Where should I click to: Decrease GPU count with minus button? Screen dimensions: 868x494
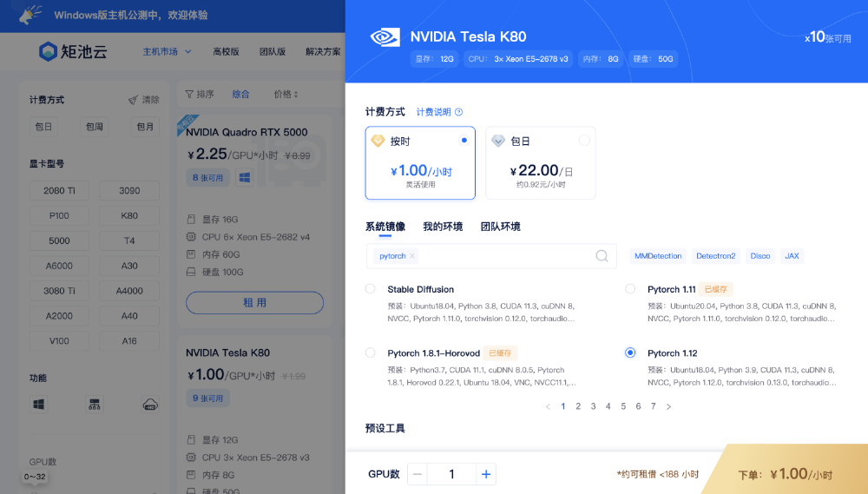point(418,474)
